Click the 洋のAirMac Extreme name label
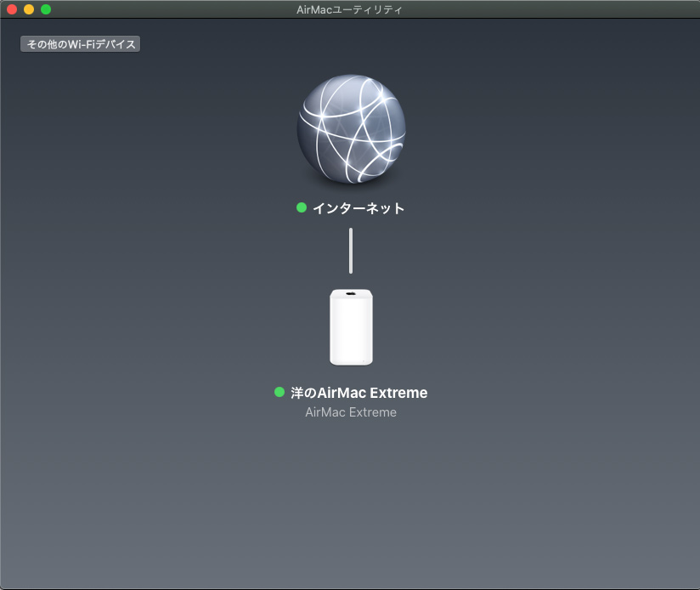 [x=359, y=393]
